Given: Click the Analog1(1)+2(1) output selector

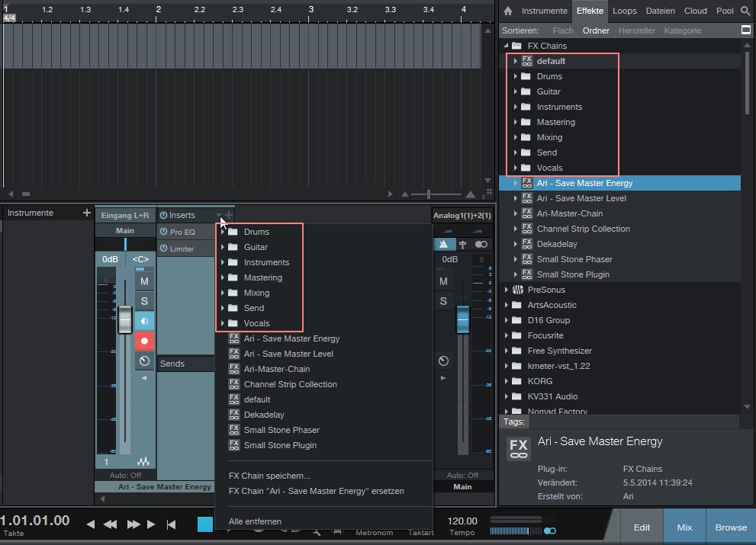Looking at the screenshot, I should point(462,215).
